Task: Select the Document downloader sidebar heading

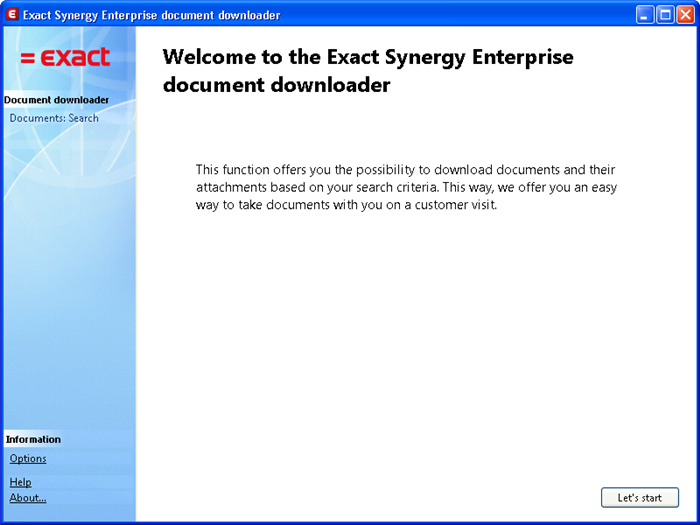Action: 56,100
